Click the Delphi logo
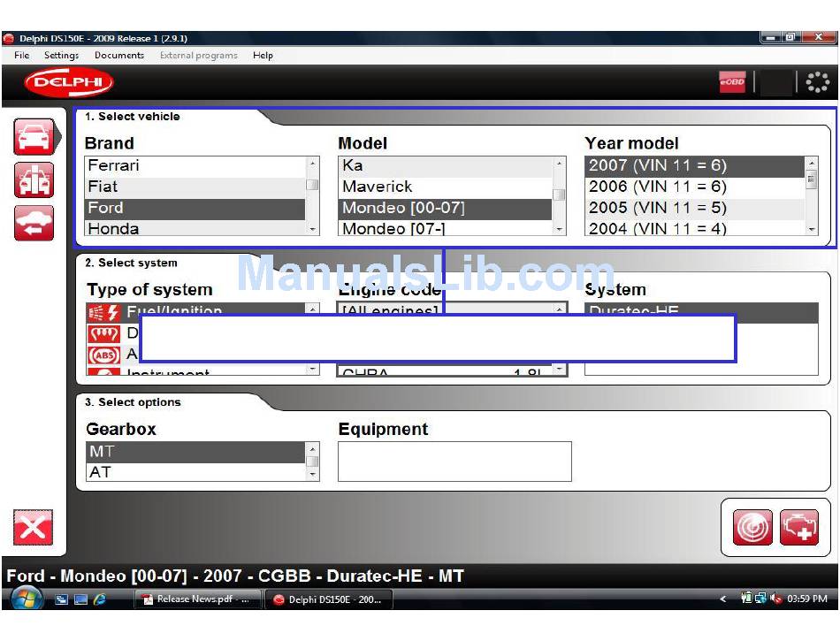 tap(69, 82)
